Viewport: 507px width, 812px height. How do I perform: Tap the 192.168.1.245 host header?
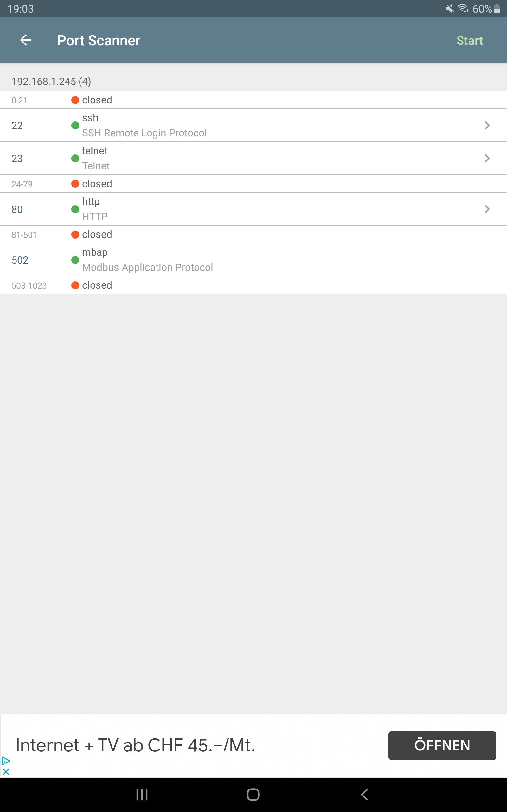[x=51, y=82]
